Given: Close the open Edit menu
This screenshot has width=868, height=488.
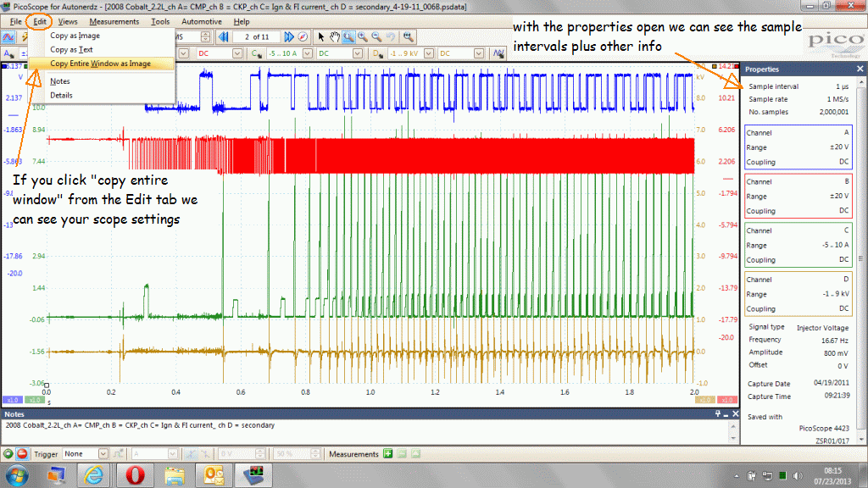Looking at the screenshot, I should pyautogui.click(x=39, y=21).
